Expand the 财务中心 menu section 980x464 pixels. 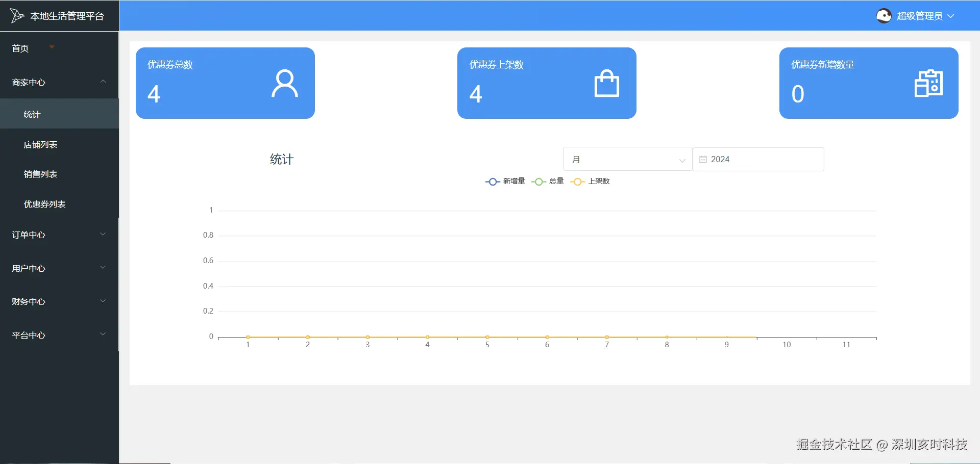[x=59, y=301]
